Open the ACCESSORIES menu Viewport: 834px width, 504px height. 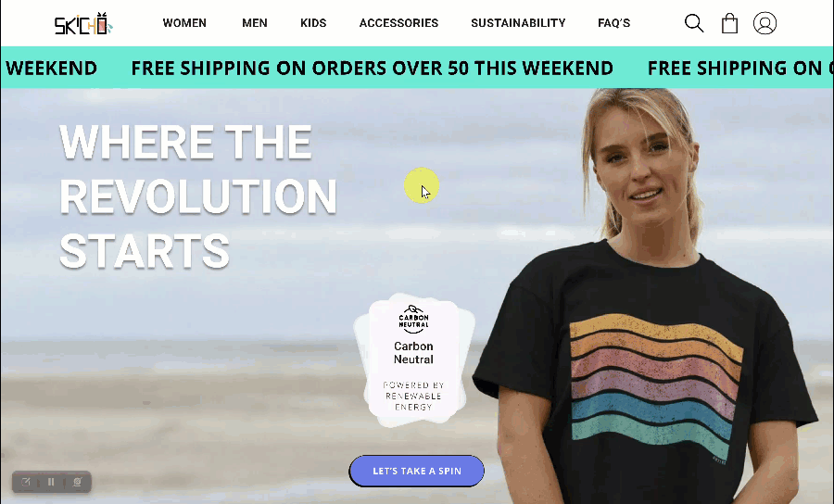[x=398, y=23]
